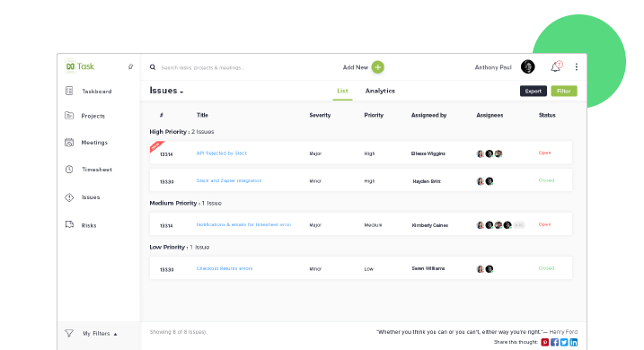Open Risks from sidebar
This screenshot has width=644, height=350.
pyautogui.click(x=89, y=225)
